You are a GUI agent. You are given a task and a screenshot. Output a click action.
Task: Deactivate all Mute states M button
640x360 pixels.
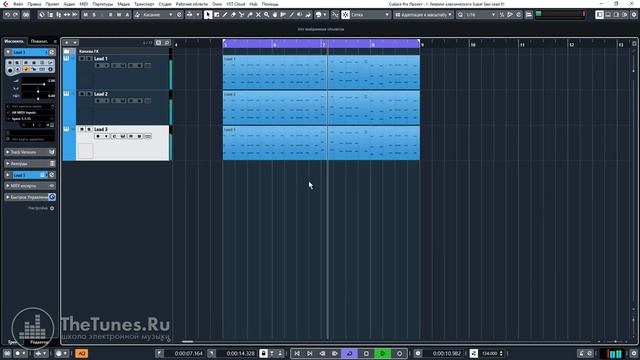tap(86, 15)
